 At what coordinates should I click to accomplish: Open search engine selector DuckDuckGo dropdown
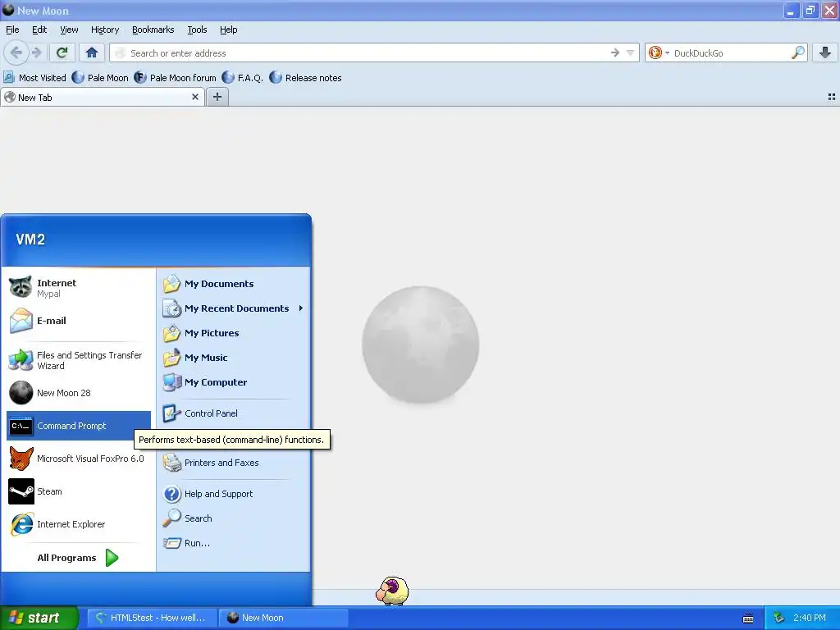click(x=659, y=52)
